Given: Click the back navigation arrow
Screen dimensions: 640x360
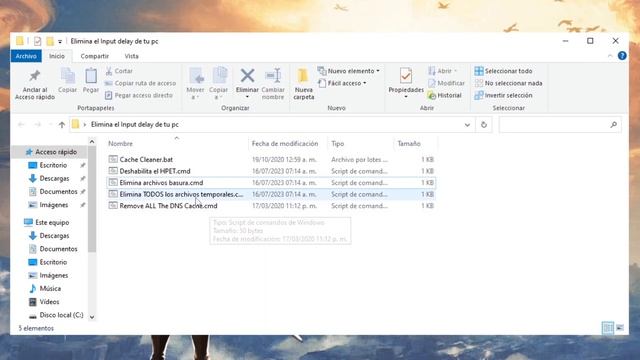Looking at the screenshot, I should 21,125.
